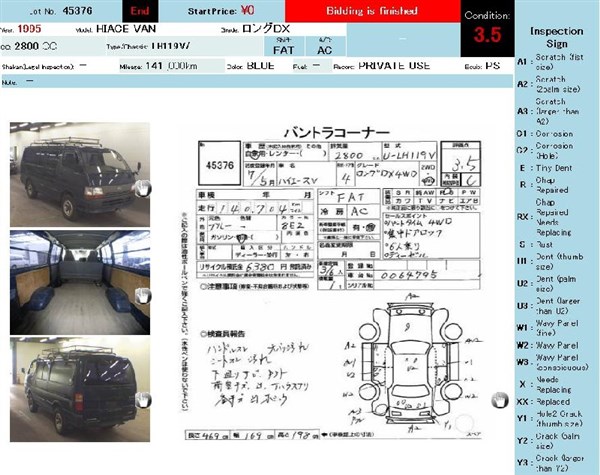Click the year 1995 value
600x475 pixels.
point(29,29)
